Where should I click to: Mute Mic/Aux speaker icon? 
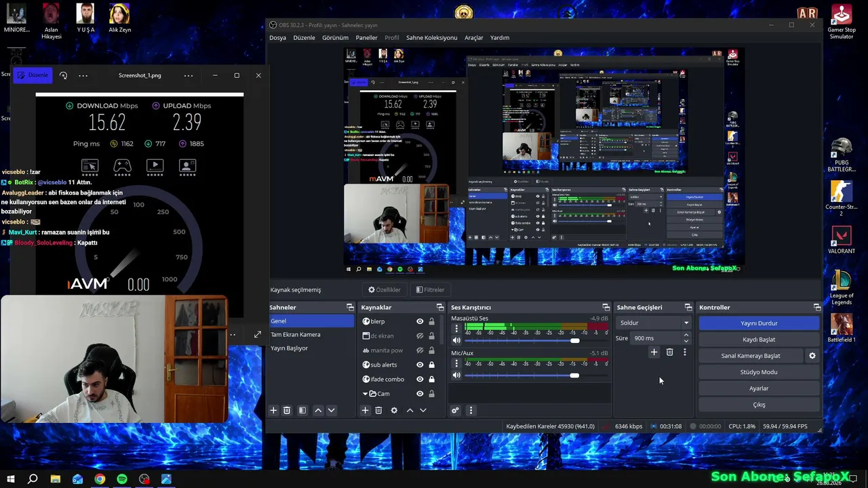pyautogui.click(x=456, y=375)
